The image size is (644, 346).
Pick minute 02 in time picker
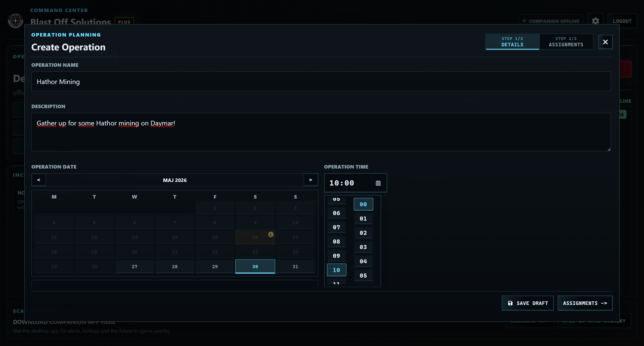(363, 233)
